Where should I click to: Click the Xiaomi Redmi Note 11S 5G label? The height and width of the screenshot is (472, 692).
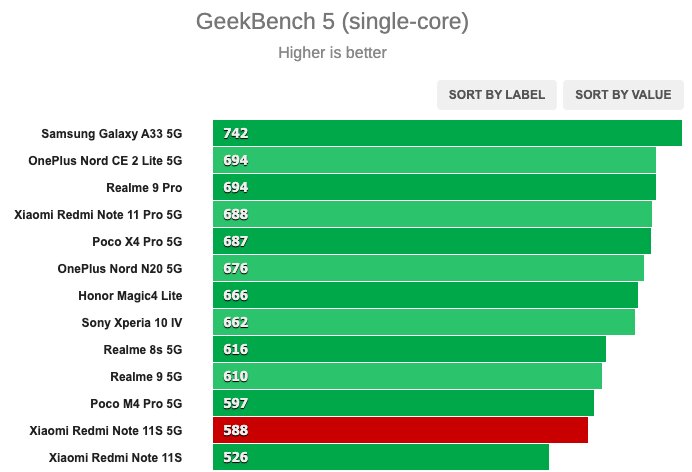click(106, 431)
